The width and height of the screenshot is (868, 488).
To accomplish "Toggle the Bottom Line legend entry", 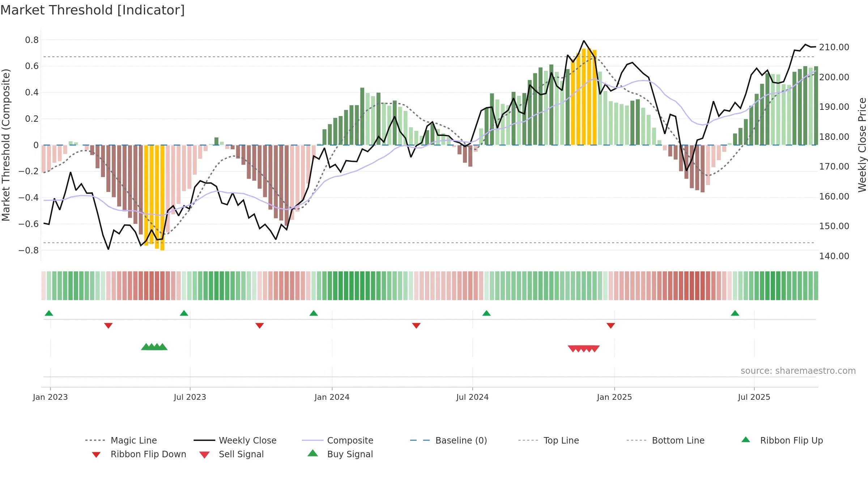I will (x=665, y=440).
